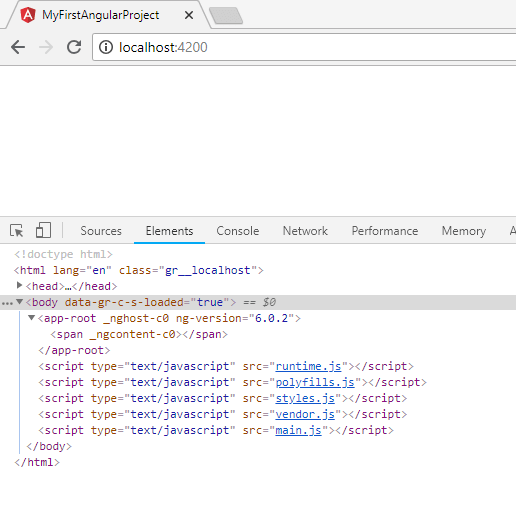Open the runtime.js script link

click(308, 366)
